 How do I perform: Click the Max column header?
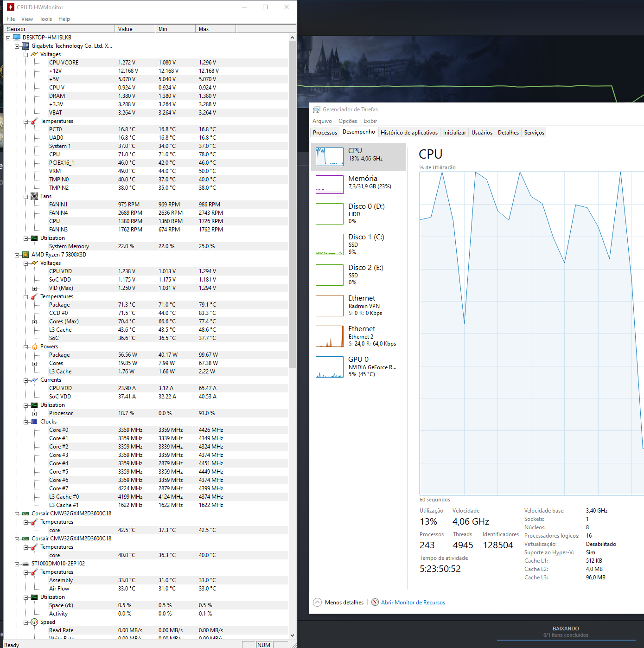coord(216,29)
